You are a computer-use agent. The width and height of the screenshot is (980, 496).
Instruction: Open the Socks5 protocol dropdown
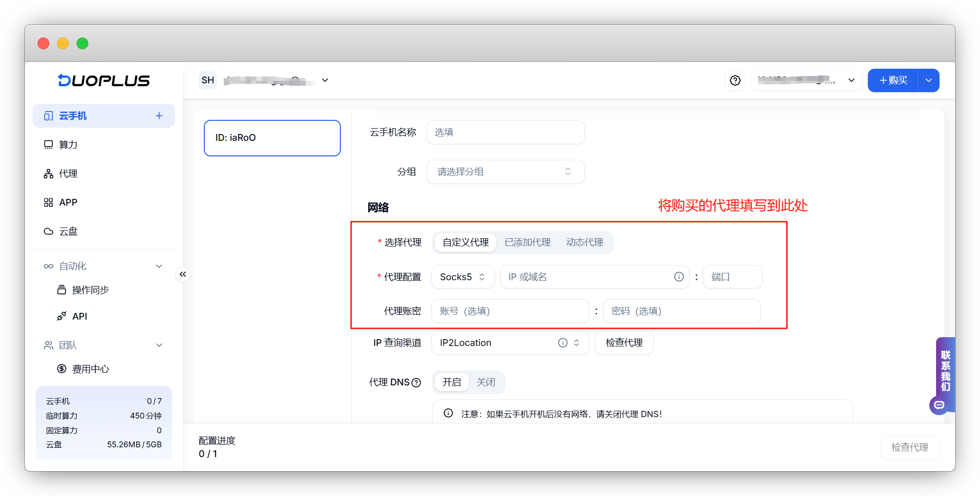pos(462,277)
